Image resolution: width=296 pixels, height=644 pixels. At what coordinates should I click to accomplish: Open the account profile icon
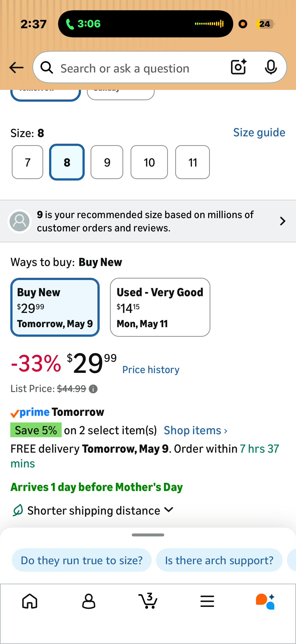[x=89, y=601]
